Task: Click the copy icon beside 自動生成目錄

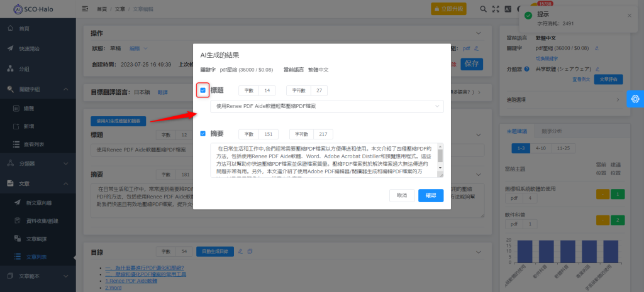Action: tap(250, 251)
